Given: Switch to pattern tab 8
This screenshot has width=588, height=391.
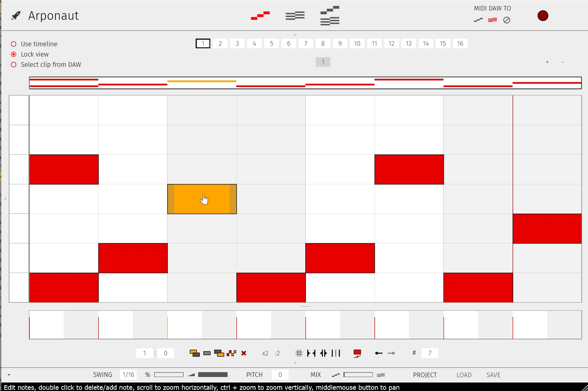Looking at the screenshot, I should pyautogui.click(x=323, y=43).
